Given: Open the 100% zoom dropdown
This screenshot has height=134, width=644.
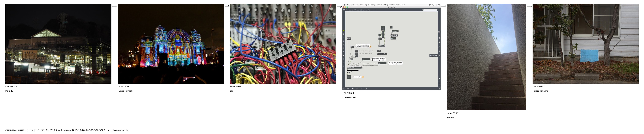Looking at the screenshot, I should coord(344,10).
